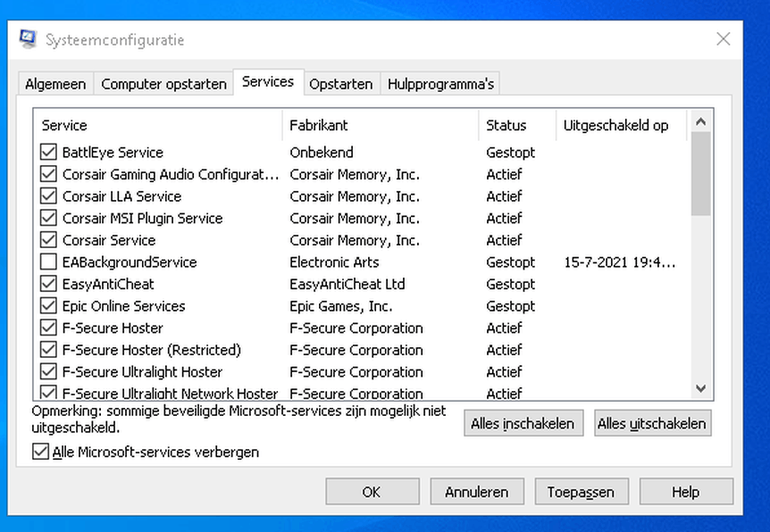The height and width of the screenshot is (532, 770).
Task: Uncheck Corsair MSI Plugin Service
Action: tap(48, 218)
